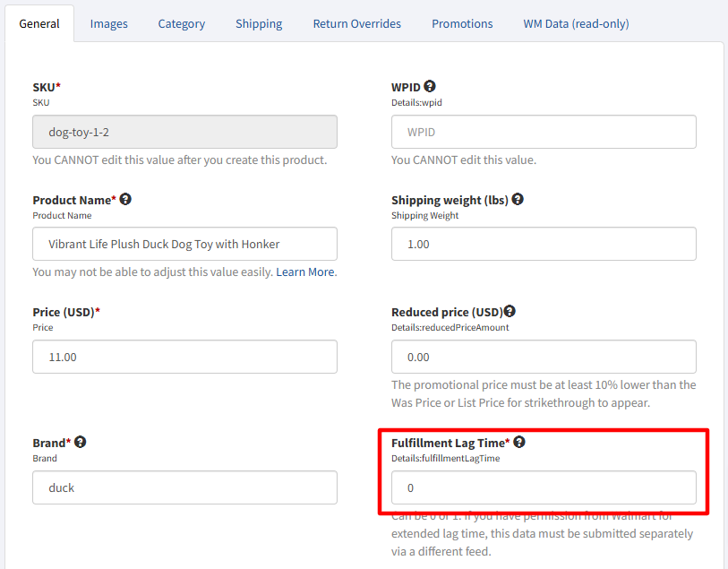Show help for Reduced price (USD)
This screenshot has height=569, width=728.
pos(510,311)
